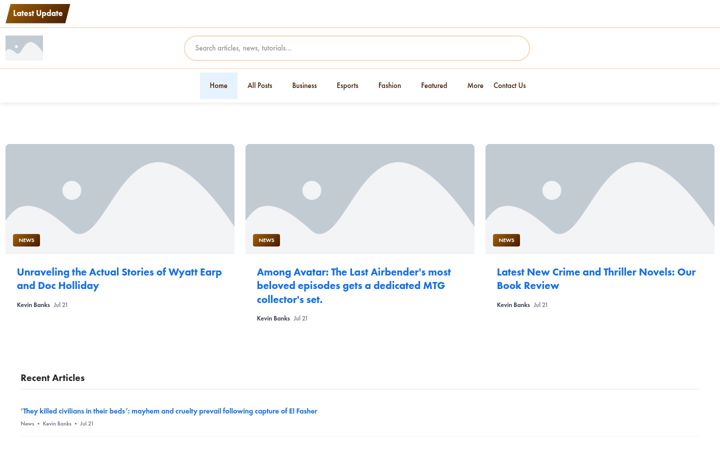Viewport: 720px width, 450px height.
Task: Open the Home nav item
Action: coord(219,85)
